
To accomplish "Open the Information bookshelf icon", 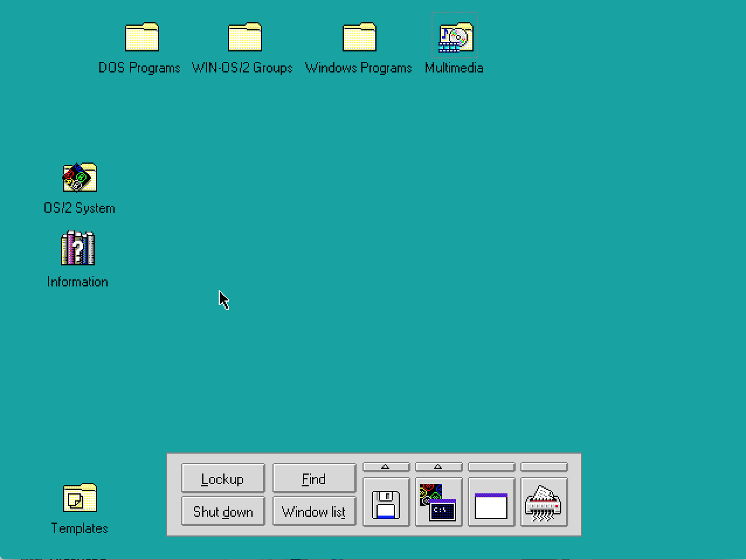I will pyautogui.click(x=78, y=249).
